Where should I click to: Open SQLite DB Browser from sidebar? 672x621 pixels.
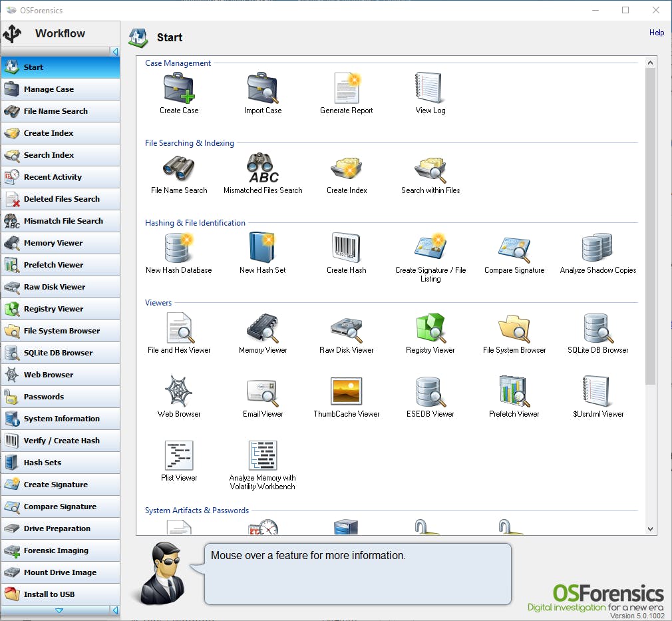(x=61, y=353)
